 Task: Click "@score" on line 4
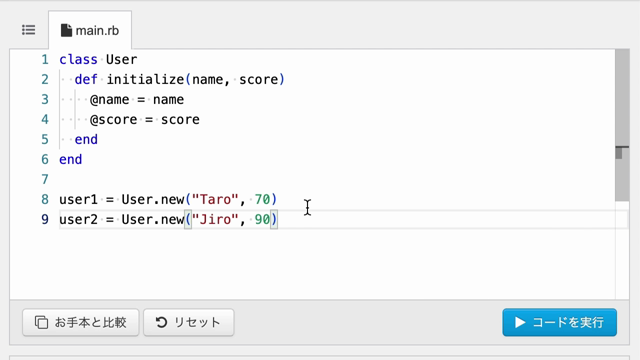pos(113,119)
